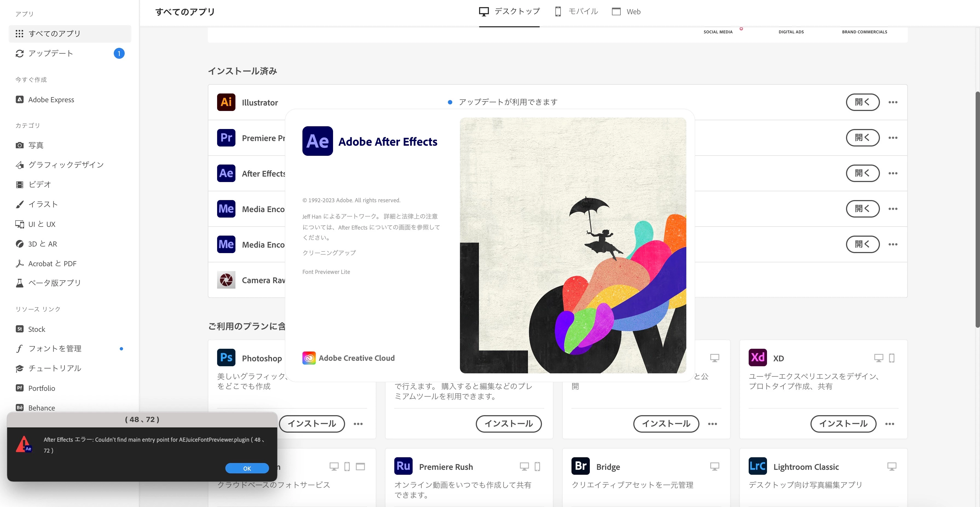Switch to the Web tab

pyautogui.click(x=626, y=12)
